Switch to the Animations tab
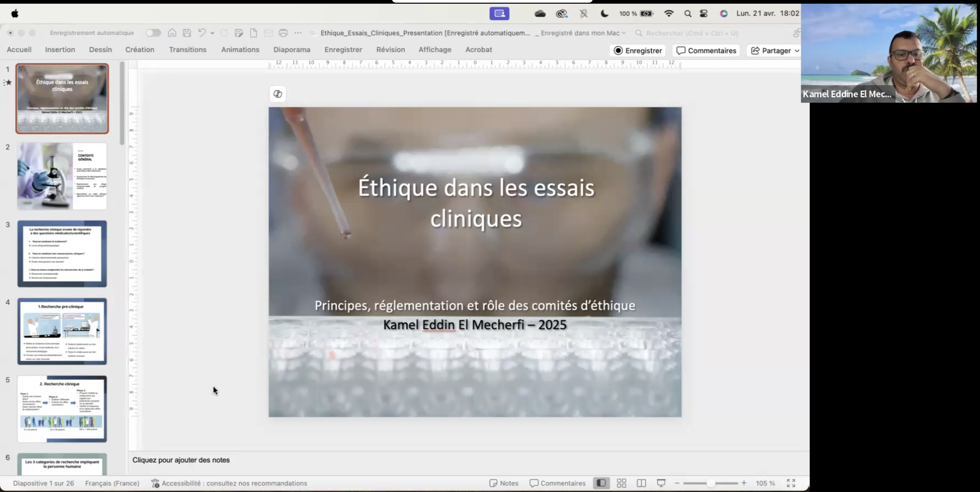The image size is (980, 492). point(240,50)
